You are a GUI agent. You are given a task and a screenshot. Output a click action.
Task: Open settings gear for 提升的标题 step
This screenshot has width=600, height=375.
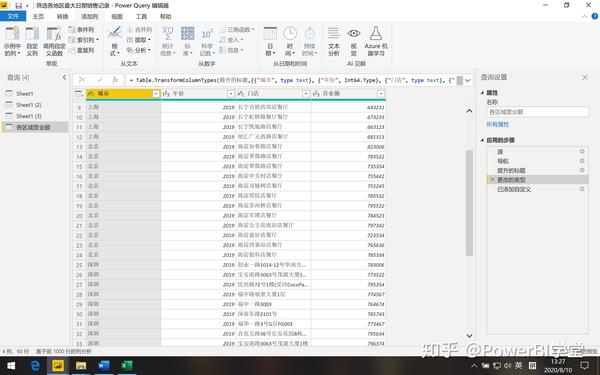click(582, 170)
